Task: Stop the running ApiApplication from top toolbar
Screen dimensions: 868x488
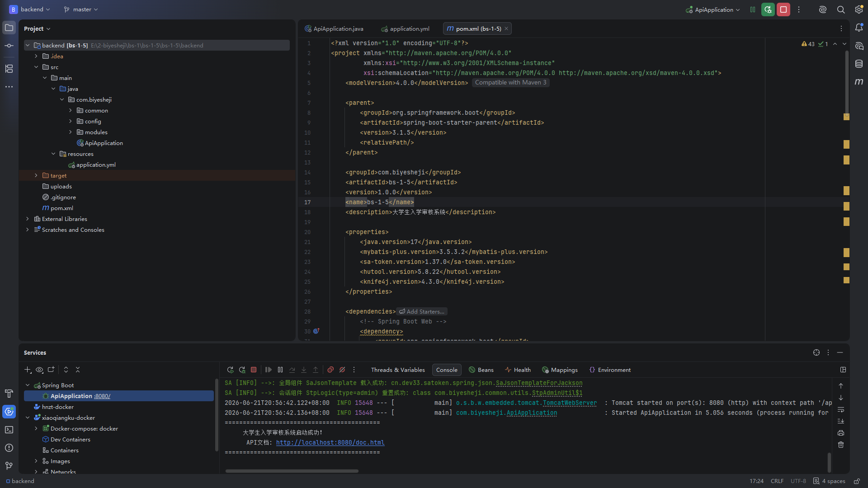Action: point(783,9)
